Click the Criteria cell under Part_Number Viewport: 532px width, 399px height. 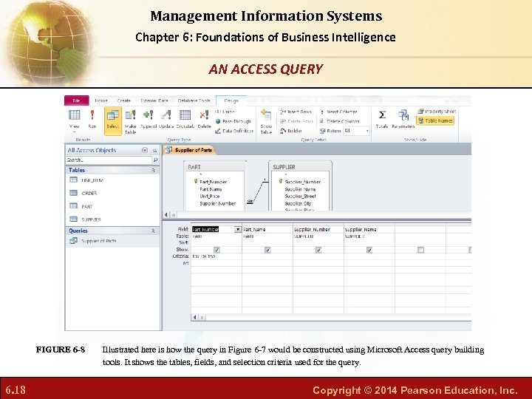pos(216,256)
